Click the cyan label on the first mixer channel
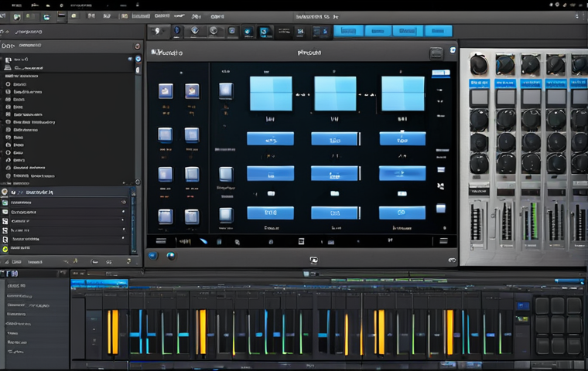This screenshot has width=588, height=371. pos(479,83)
